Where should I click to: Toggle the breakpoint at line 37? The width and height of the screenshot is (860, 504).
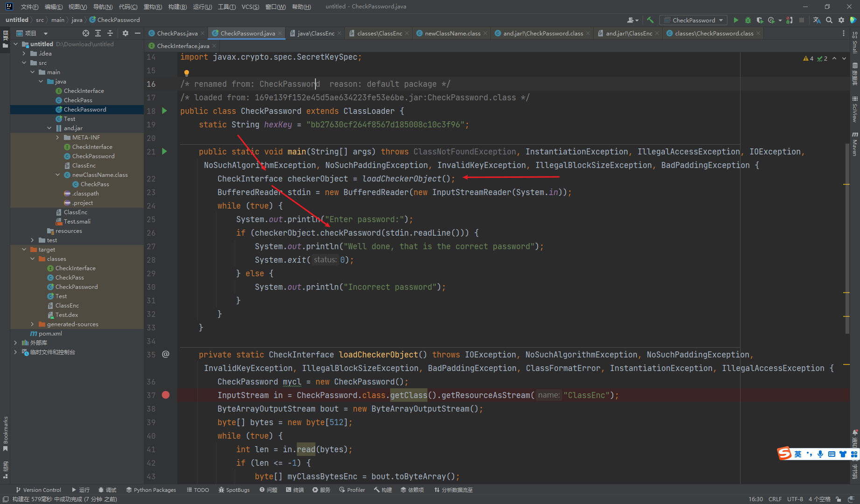tap(166, 395)
